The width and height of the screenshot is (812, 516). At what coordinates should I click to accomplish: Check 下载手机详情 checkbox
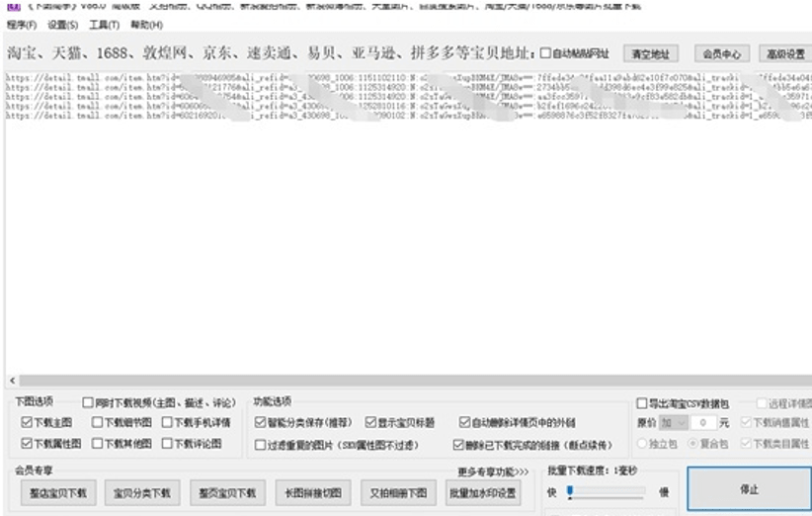coord(167,422)
